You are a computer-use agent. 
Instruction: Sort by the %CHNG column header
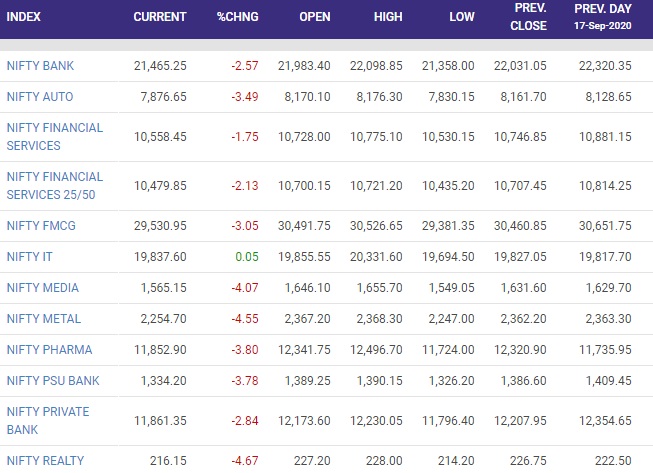(x=237, y=17)
